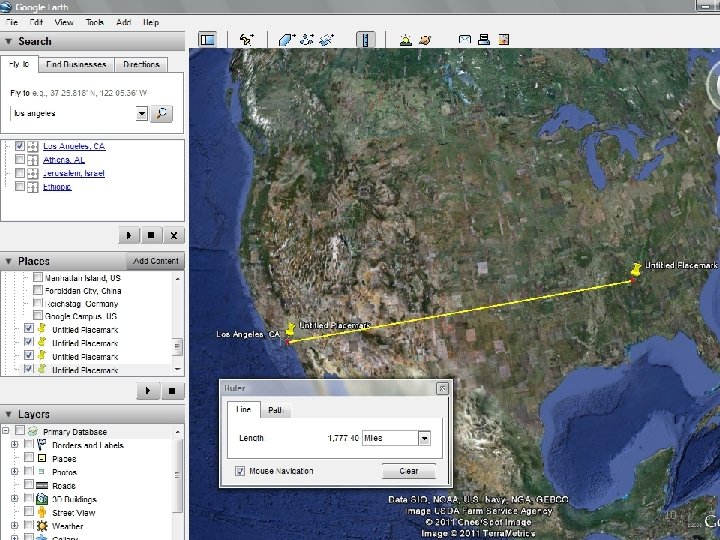Click the Add Content button

point(155,261)
